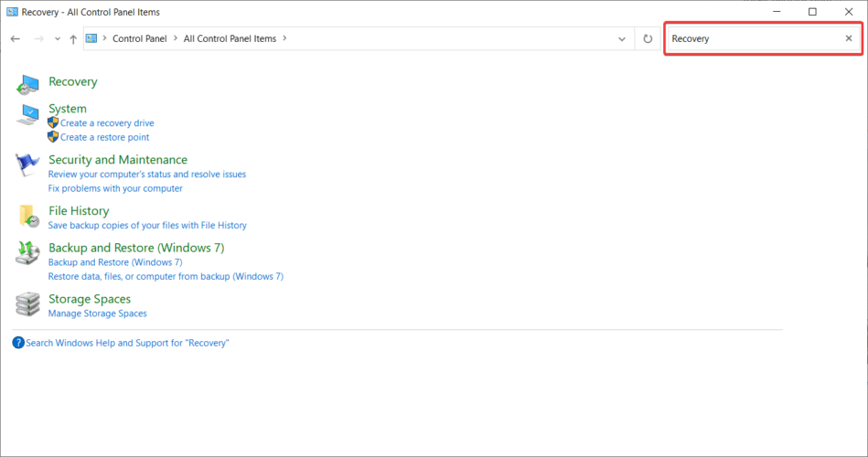868x457 pixels.
Task: Open the Storage Spaces heading
Action: [x=90, y=299]
